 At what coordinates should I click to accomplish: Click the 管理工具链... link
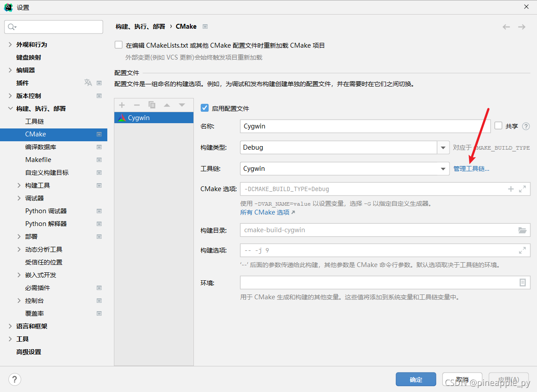[x=471, y=169]
